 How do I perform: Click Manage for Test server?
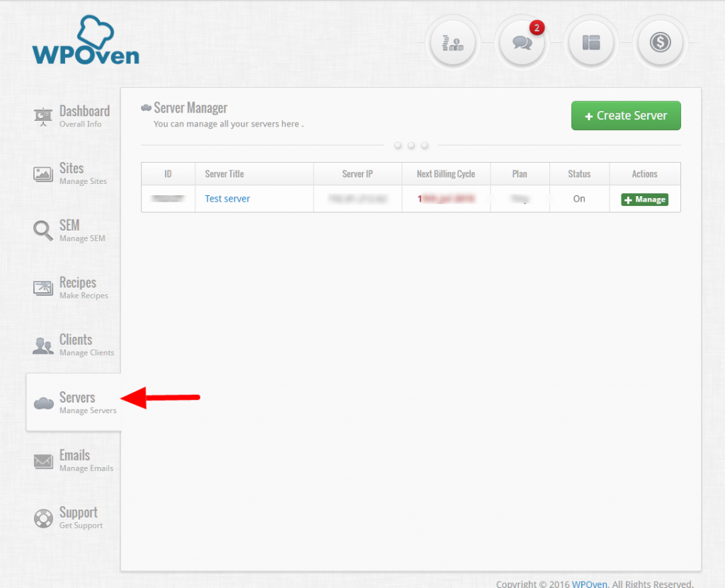[644, 200]
